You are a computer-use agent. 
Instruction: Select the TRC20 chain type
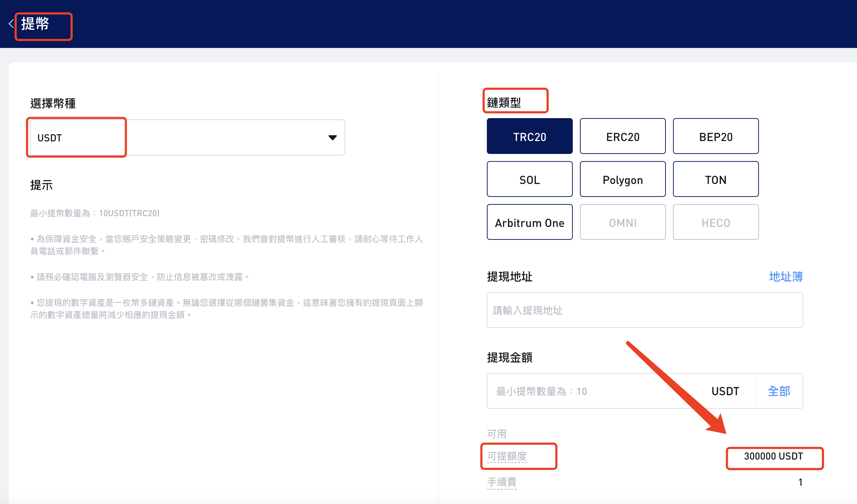pyautogui.click(x=529, y=136)
